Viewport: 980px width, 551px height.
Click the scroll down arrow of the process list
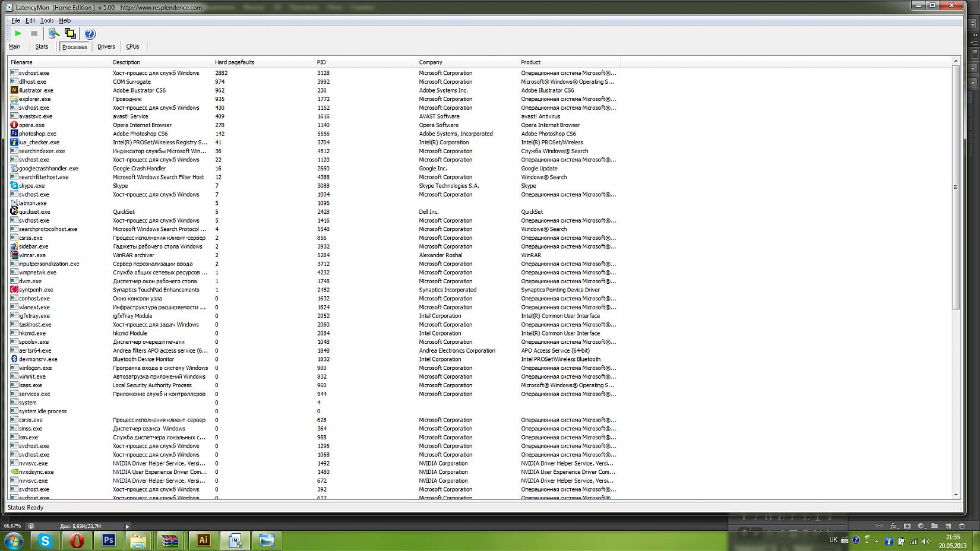[956, 494]
